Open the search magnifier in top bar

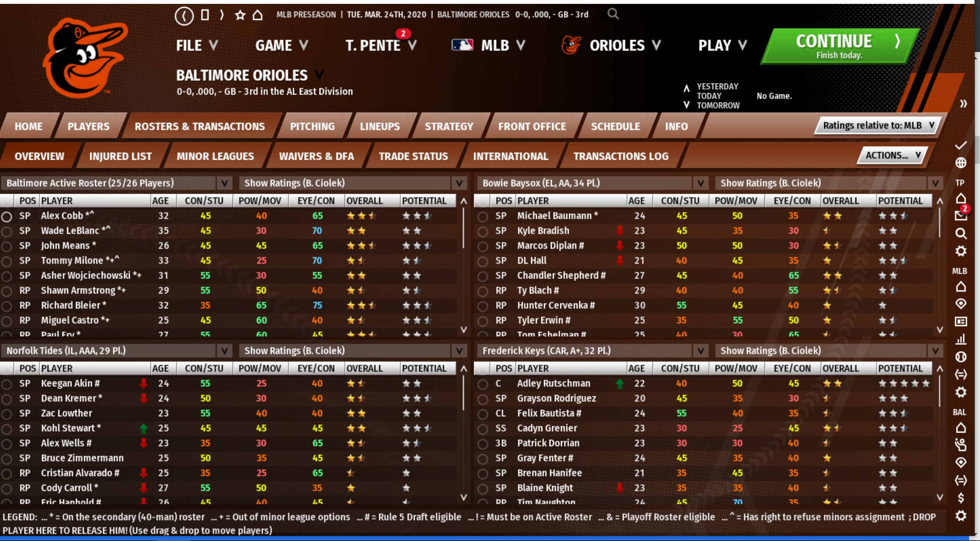[612, 14]
